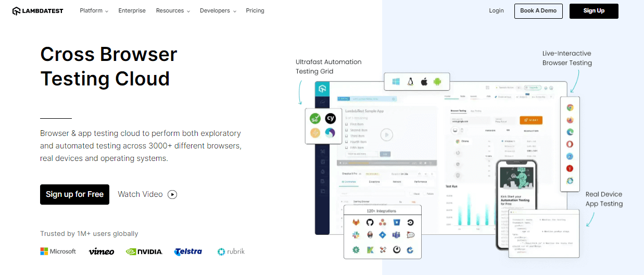Tick the Fifth Item checkbox

(347, 147)
